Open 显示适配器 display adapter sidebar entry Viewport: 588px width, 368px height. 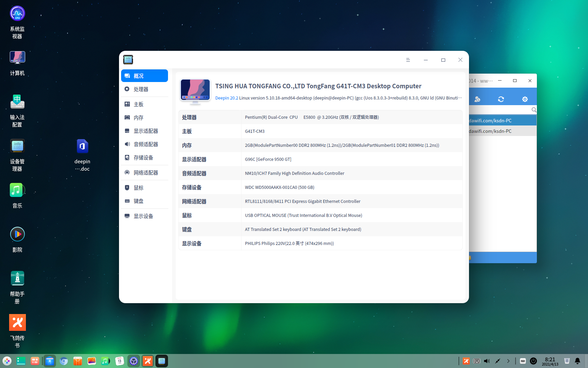pos(145,131)
